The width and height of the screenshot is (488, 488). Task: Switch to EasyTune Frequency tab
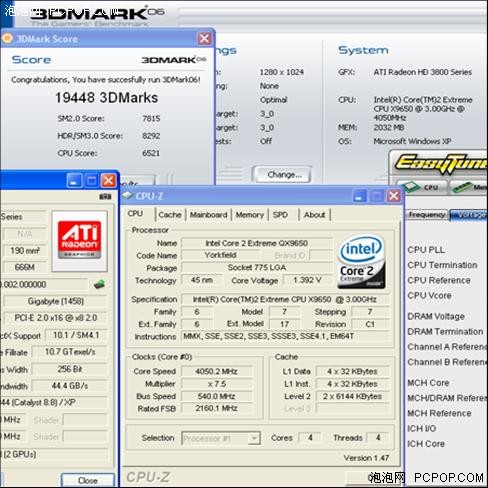tap(427, 215)
